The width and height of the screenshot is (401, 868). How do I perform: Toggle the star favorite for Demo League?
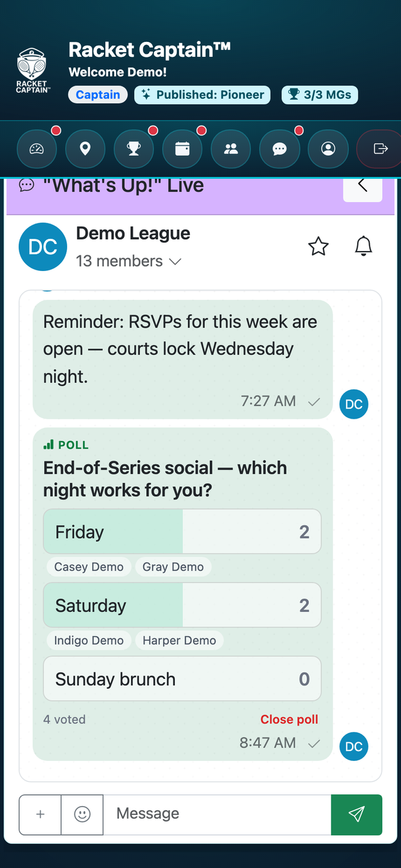click(x=318, y=247)
